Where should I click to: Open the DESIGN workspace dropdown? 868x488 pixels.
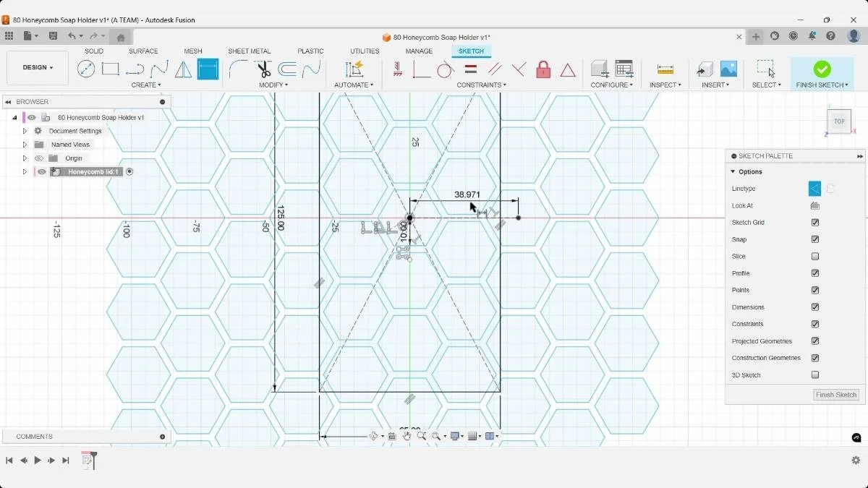pyautogui.click(x=38, y=68)
